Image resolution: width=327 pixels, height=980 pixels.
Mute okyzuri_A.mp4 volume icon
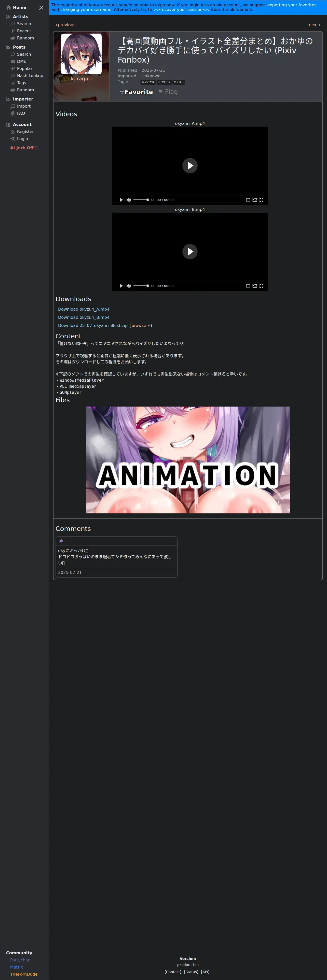pos(129,200)
